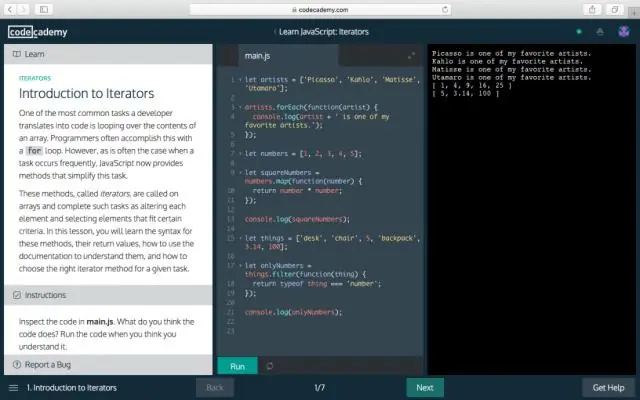Open the user profile avatar

point(625,31)
